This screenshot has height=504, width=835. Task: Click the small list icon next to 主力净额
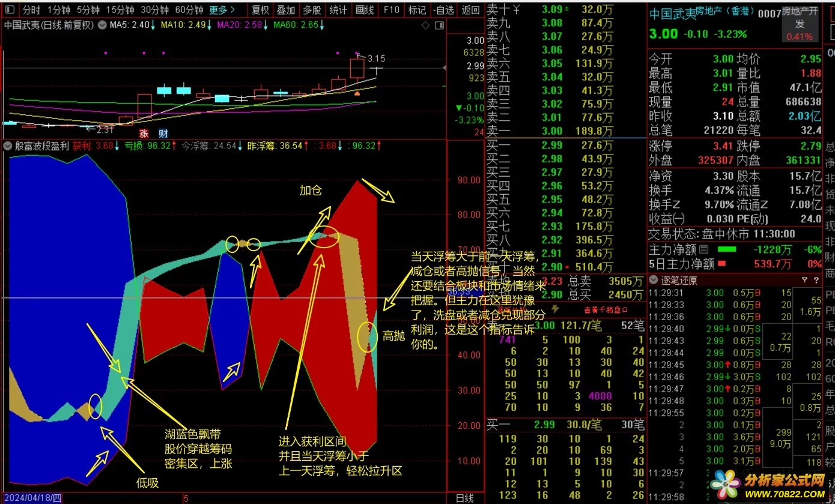point(703,249)
